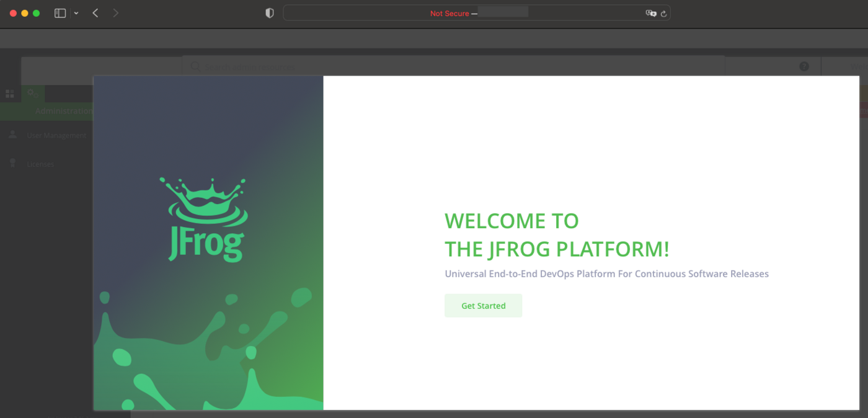Switch to the Administration tab
Screen dimensions: 868x418
tap(64, 110)
